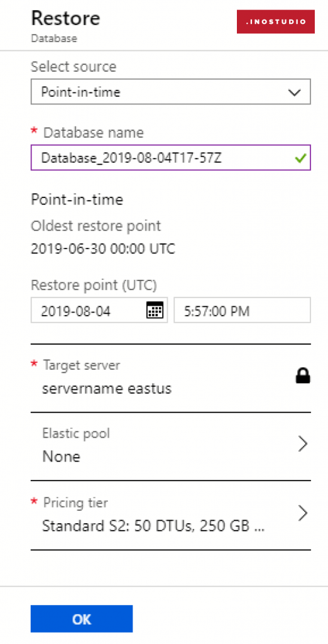
Task: Open the Point-in-time source combo box
Action: (x=171, y=92)
